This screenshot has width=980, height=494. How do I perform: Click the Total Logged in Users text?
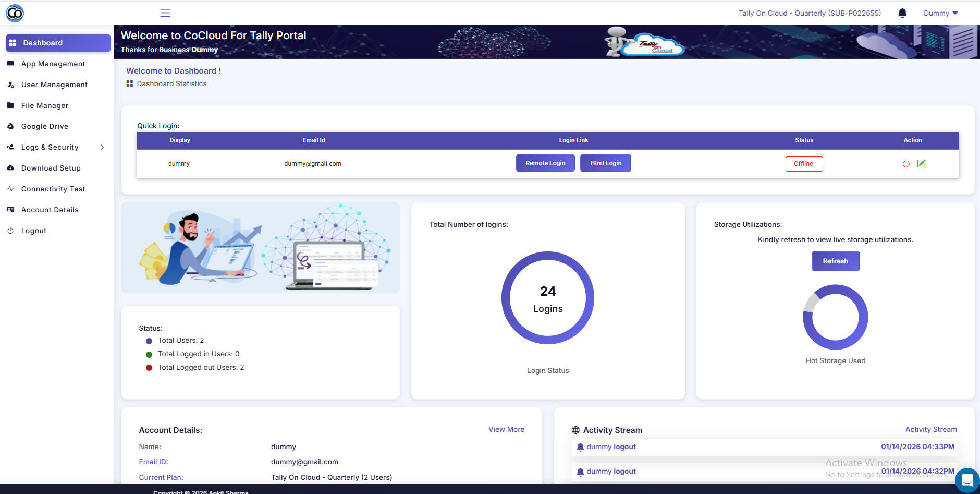199,354
